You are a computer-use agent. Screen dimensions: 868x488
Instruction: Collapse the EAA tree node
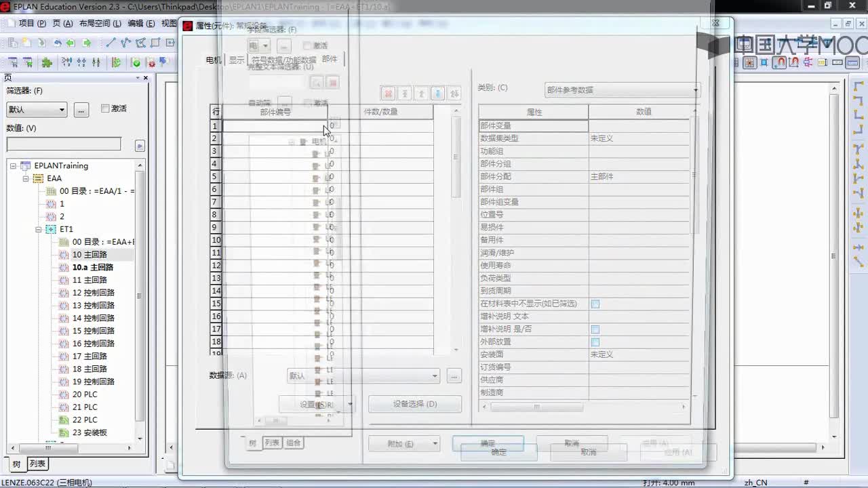(26, 178)
